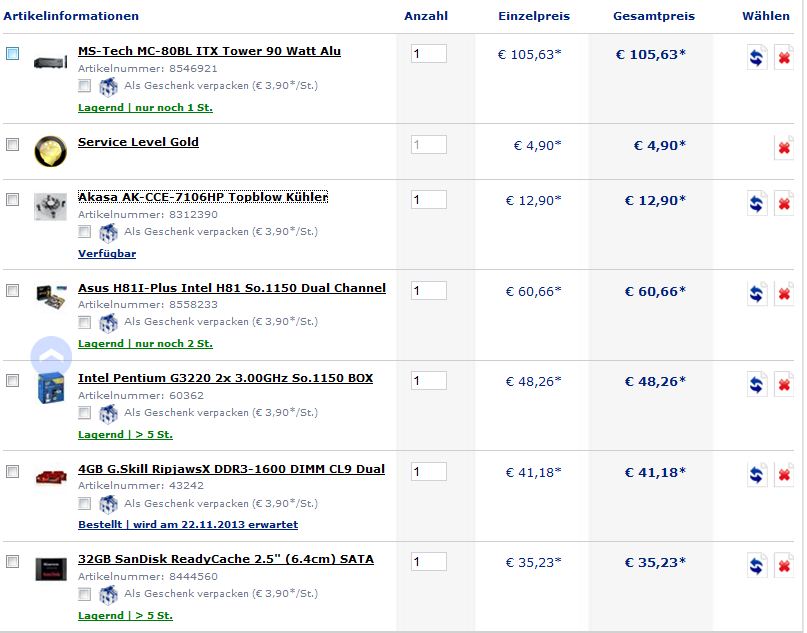Tick the Intel Pentium G3220 row checkbox

pyautogui.click(x=12, y=380)
